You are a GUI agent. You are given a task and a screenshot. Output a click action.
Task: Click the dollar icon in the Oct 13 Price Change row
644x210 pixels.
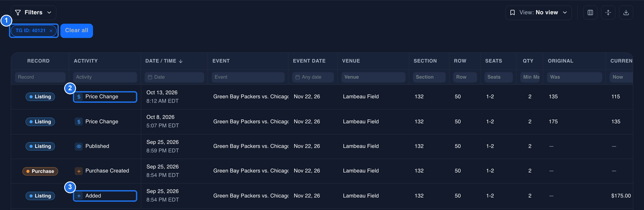(78, 96)
